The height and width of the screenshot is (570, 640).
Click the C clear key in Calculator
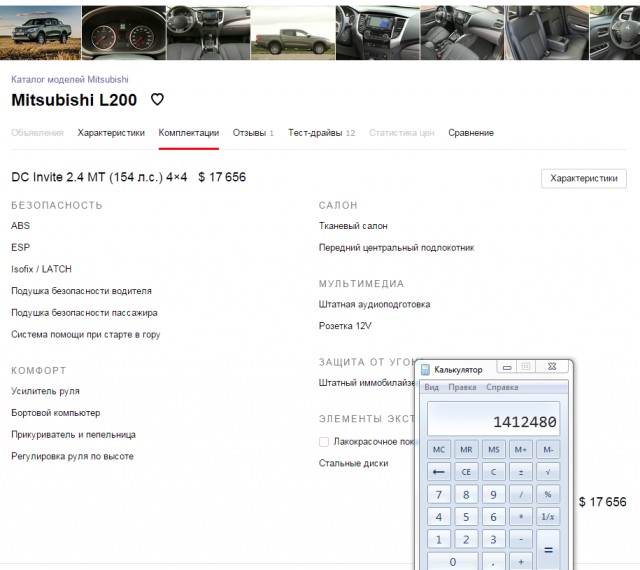(493, 472)
